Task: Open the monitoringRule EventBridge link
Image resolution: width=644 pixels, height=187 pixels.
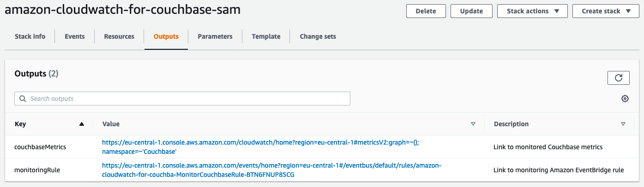Action: coord(272,170)
